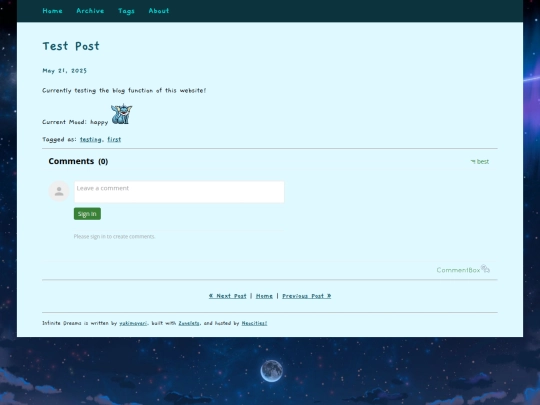Image resolution: width=540 pixels, height=405 pixels.
Task: Click the Test Post title
Action: 71,46
